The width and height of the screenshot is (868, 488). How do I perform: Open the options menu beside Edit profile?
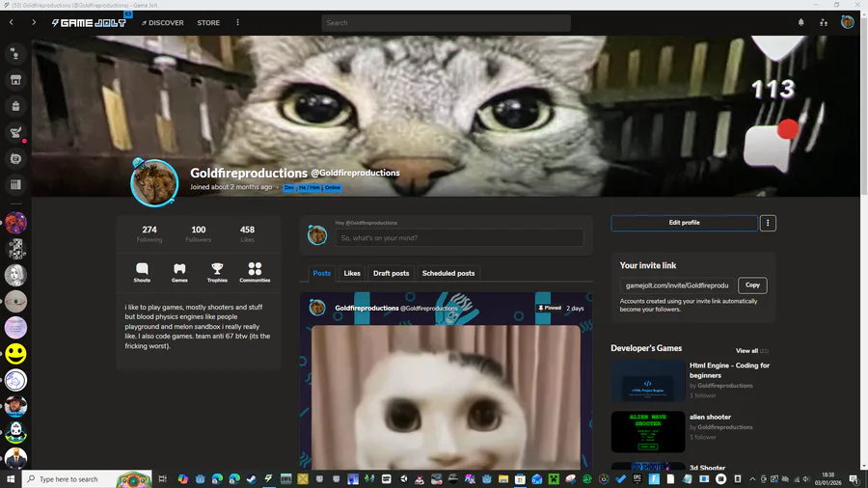[768, 223]
